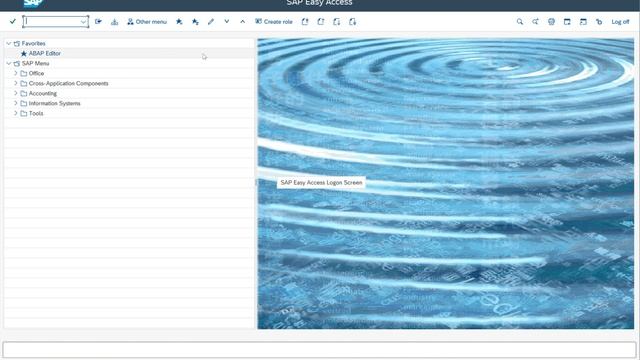
Task: Click the SAP Easy Access water ripple image
Action: pyautogui.click(x=446, y=184)
